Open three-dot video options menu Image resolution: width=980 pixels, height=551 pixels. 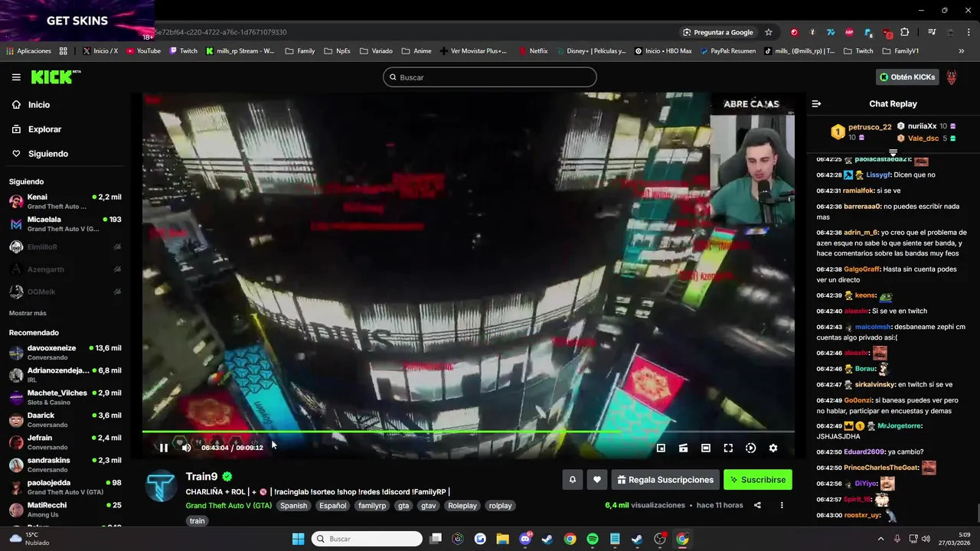pos(782,505)
